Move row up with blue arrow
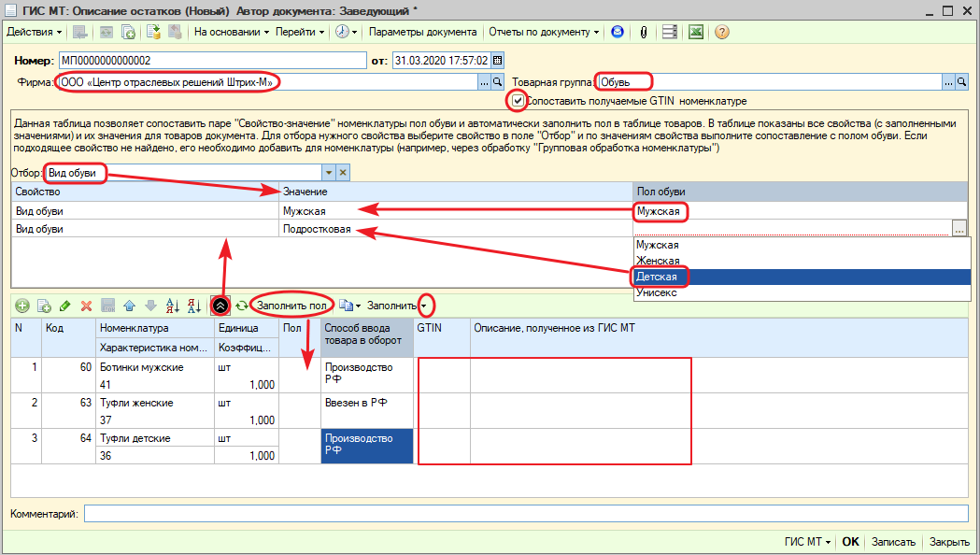The width and height of the screenshot is (980, 555). tap(129, 306)
